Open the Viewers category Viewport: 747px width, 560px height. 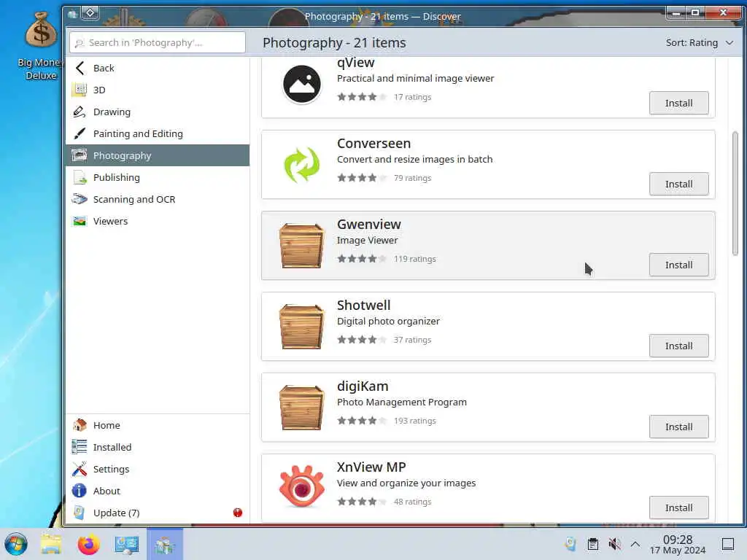[158, 221]
